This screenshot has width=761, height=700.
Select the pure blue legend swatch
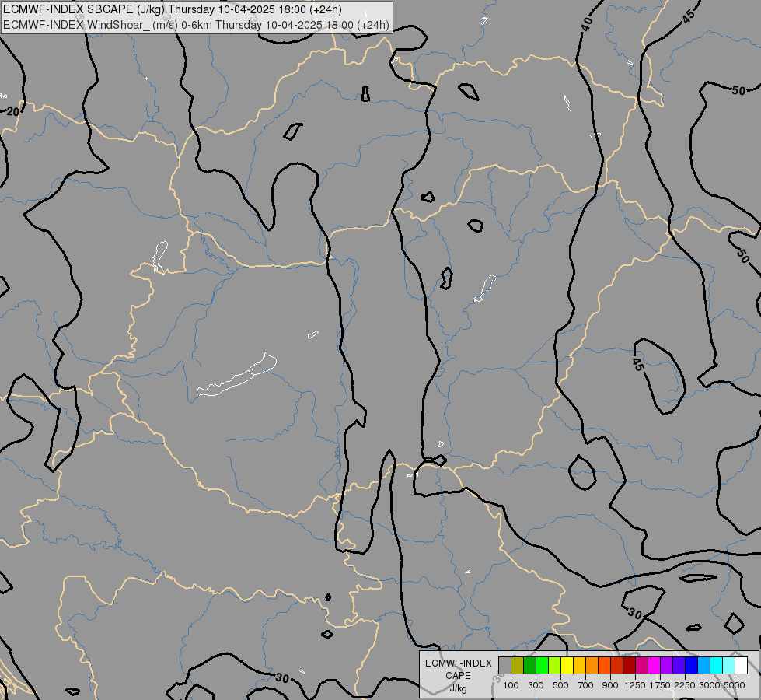[691, 665]
